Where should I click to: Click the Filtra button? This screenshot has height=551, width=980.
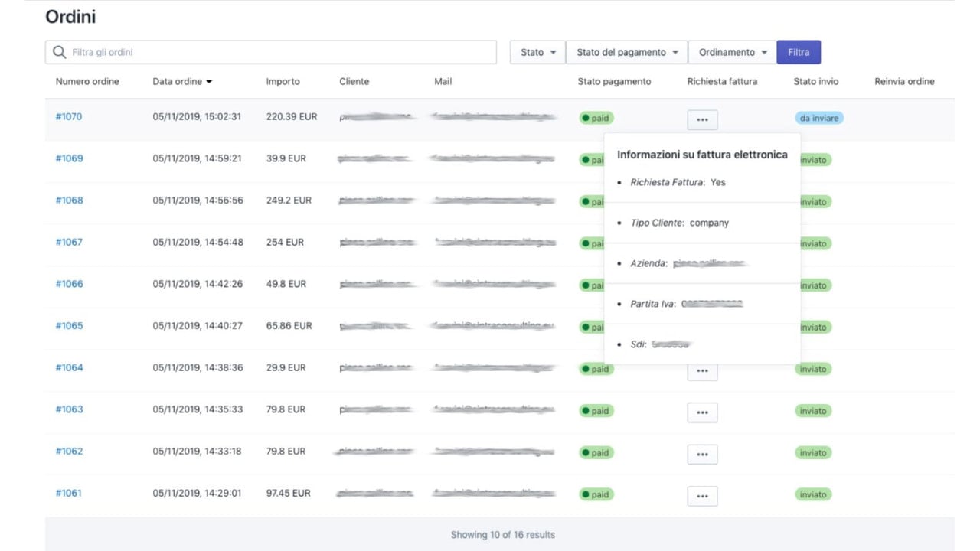pos(799,52)
